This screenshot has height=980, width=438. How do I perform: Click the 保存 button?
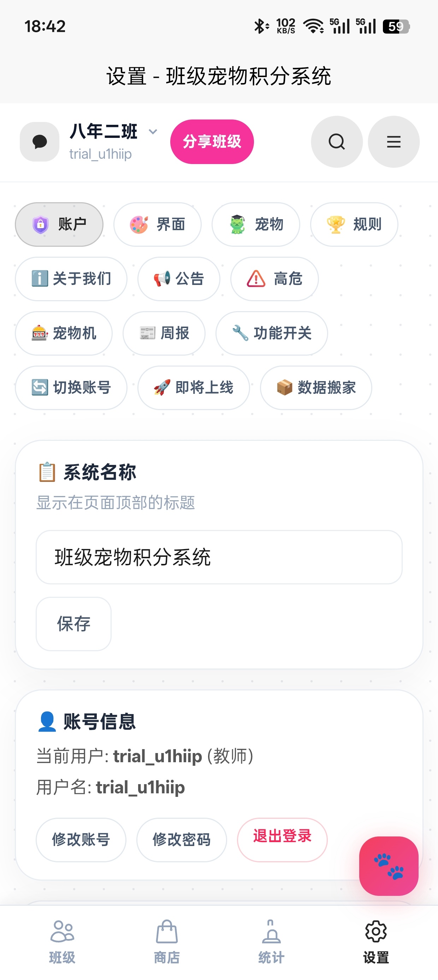click(73, 624)
